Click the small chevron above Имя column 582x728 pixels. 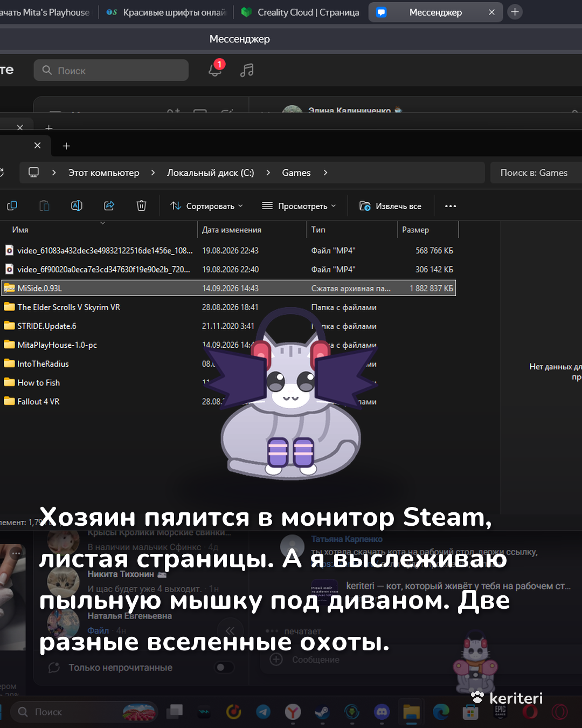click(x=102, y=223)
